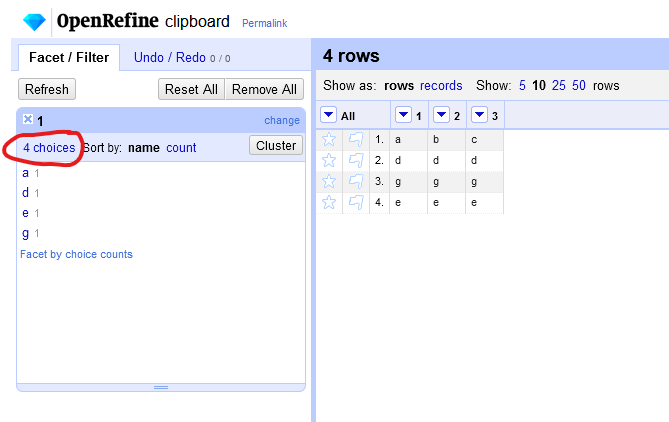This screenshot has width=669, height=422.
Task: Click column 3 cell in row 4
Action: click(x=484, y=202)
